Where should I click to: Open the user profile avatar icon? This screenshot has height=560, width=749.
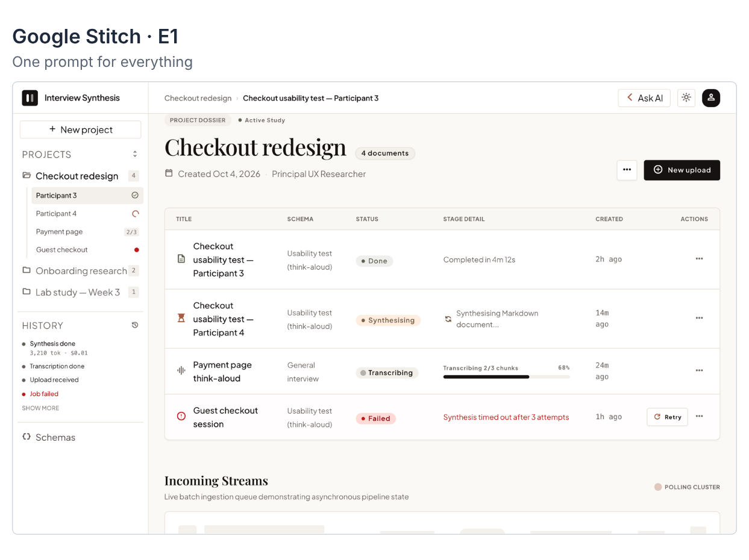tap(711, 98)
